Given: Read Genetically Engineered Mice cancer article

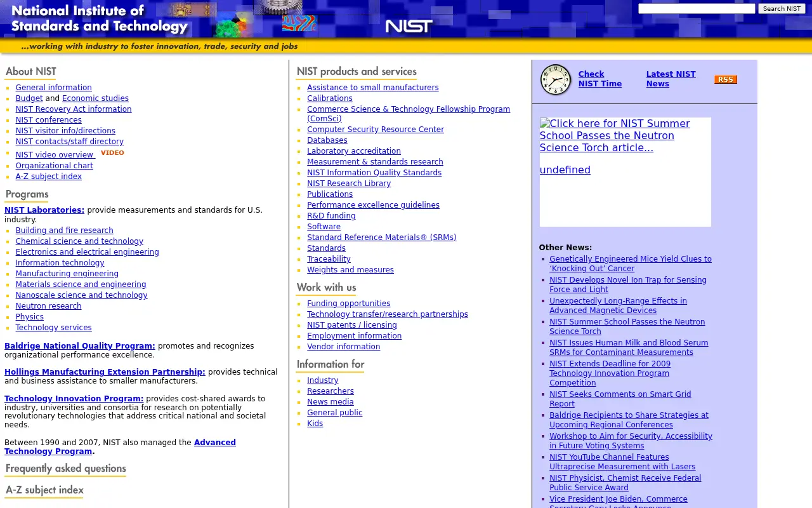Looking at the screenshot, I should (x=631, y=264).
